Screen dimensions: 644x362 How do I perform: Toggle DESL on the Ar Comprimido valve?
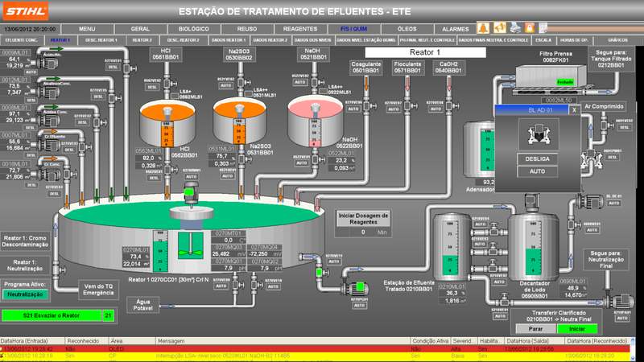624,128
